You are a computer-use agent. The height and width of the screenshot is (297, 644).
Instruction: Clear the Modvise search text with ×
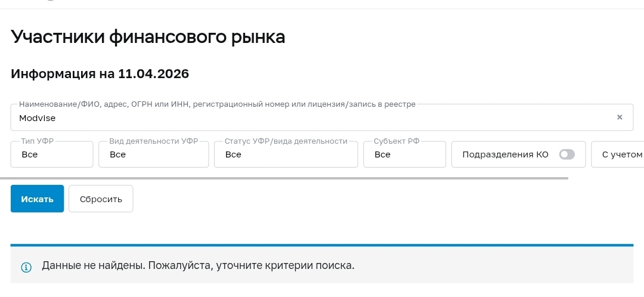coord(620,117)
